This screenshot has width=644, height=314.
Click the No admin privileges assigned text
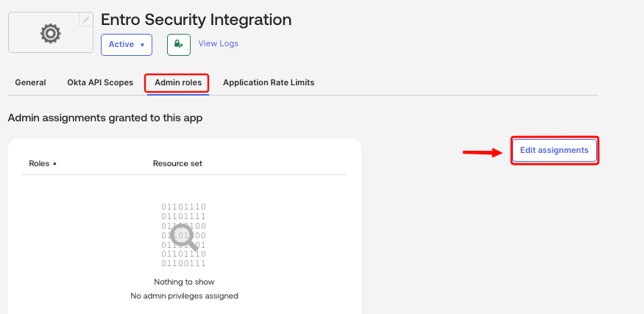coord(185,296)
